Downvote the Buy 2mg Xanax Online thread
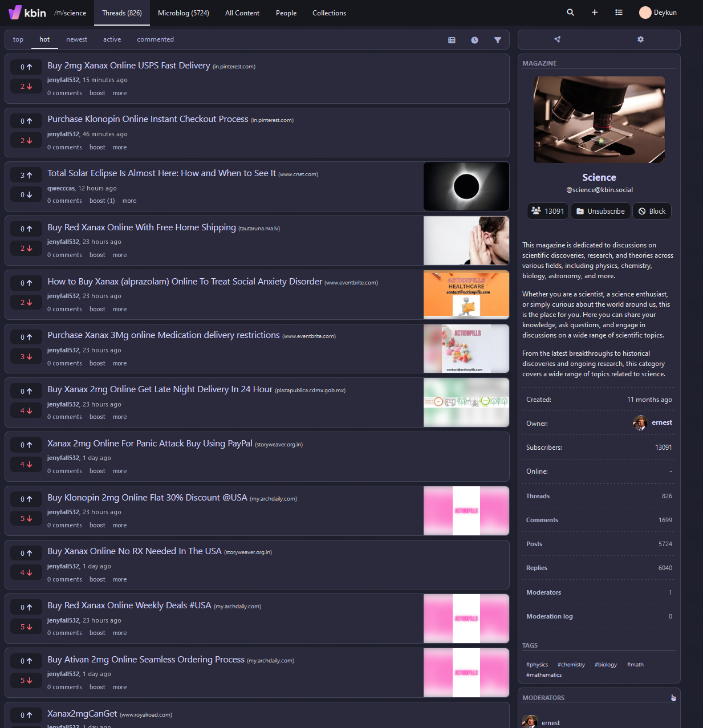The image size is (703, 728). (x=26, y=87)
